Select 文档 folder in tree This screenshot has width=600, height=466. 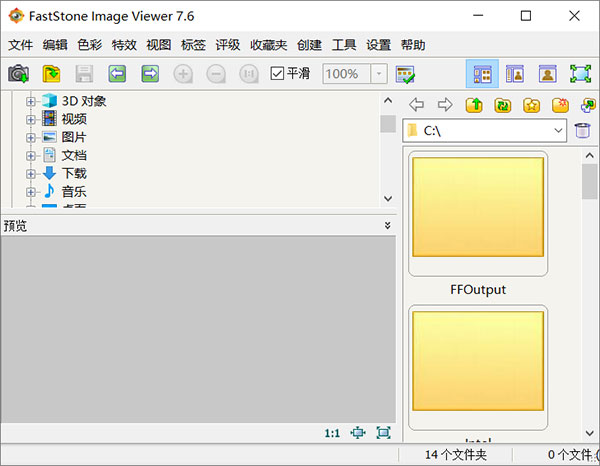click(x=74, y=155)
